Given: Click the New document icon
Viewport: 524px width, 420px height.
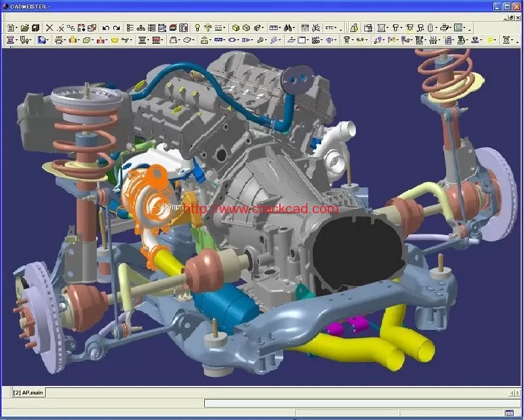Looking at the screenshot, I should pos(11,28).
